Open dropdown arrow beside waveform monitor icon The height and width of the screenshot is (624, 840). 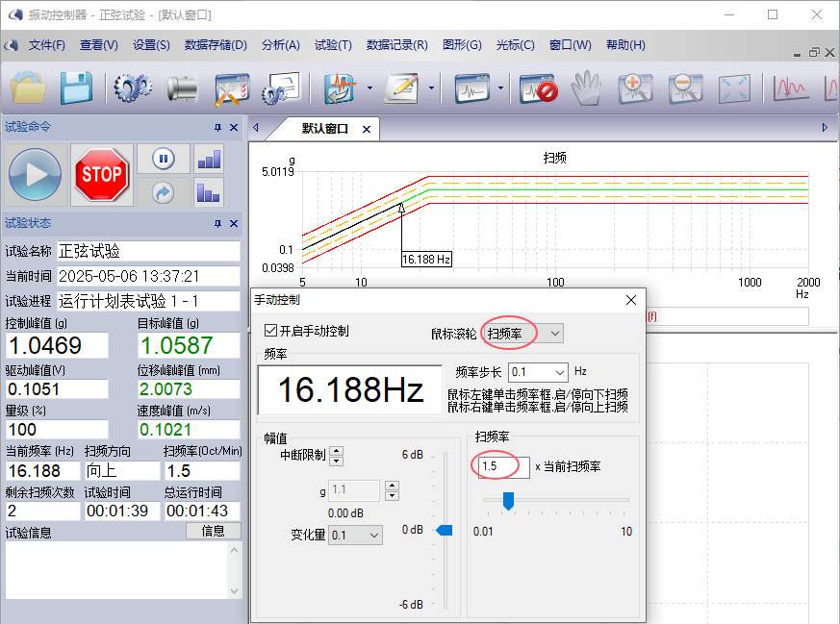pos(501,87)
